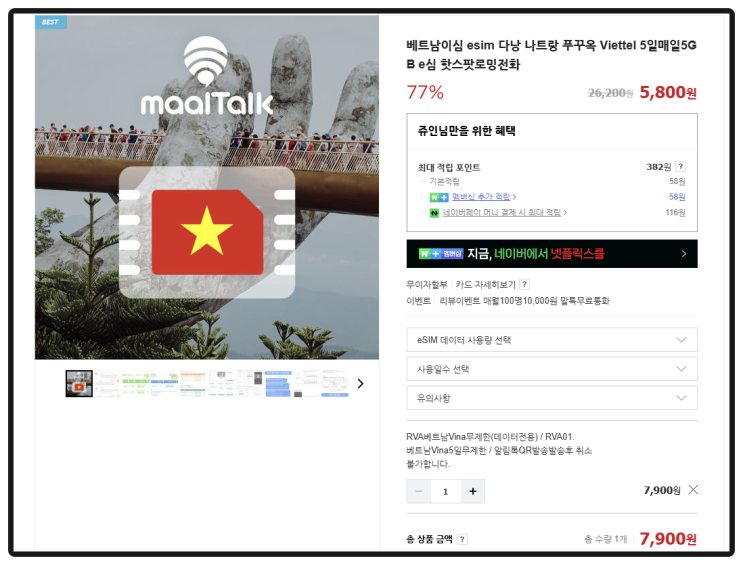Screen dimensions: 743x565
Task: Open the main maalTalk product image
Action: (207, 187)
